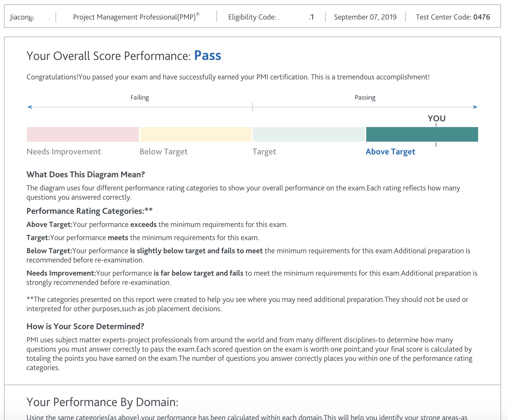Click the 'What Does This Diagram Mean?' heading

click(x=86, y=175)
